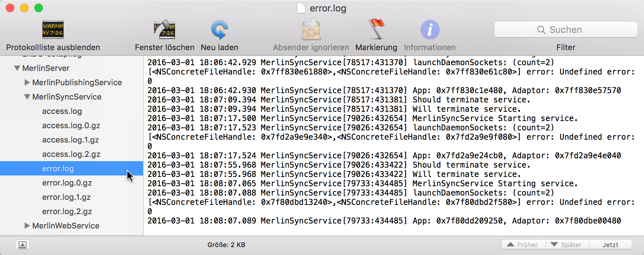Add a Markierung flag
This screenshot has height=255, width=644.
point(376,29)
